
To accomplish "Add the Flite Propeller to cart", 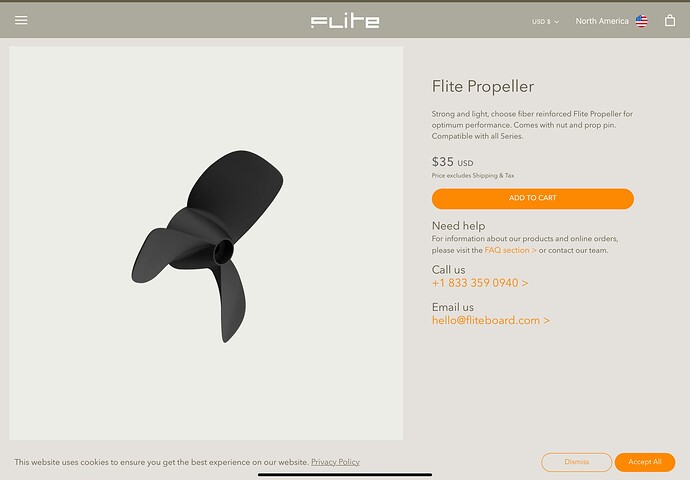I will 532,198.
